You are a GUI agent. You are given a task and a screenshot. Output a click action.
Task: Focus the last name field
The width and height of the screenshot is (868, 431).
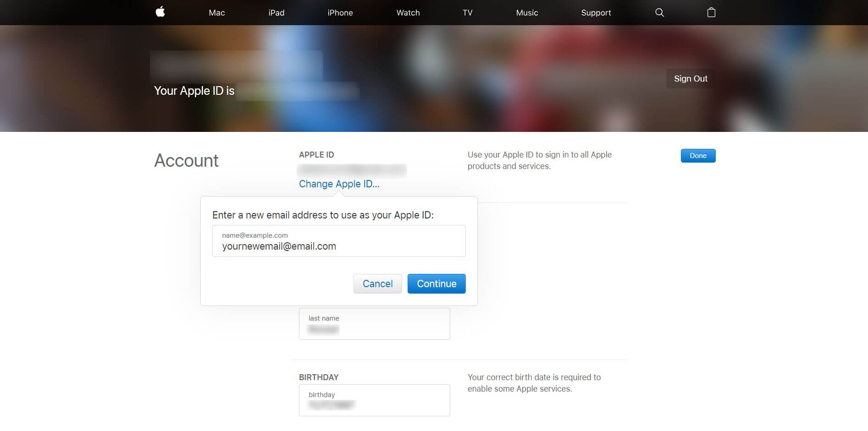374,324
